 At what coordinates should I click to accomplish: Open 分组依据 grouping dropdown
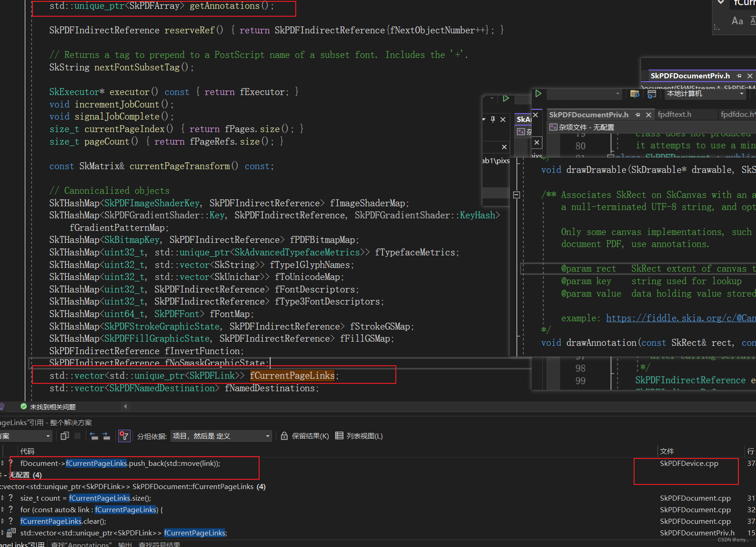tap(221, 436)
